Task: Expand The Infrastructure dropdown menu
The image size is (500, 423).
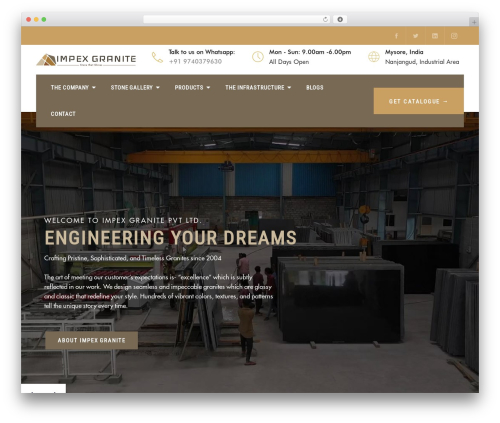Action: pyautogui.click(x=258, y=88)
